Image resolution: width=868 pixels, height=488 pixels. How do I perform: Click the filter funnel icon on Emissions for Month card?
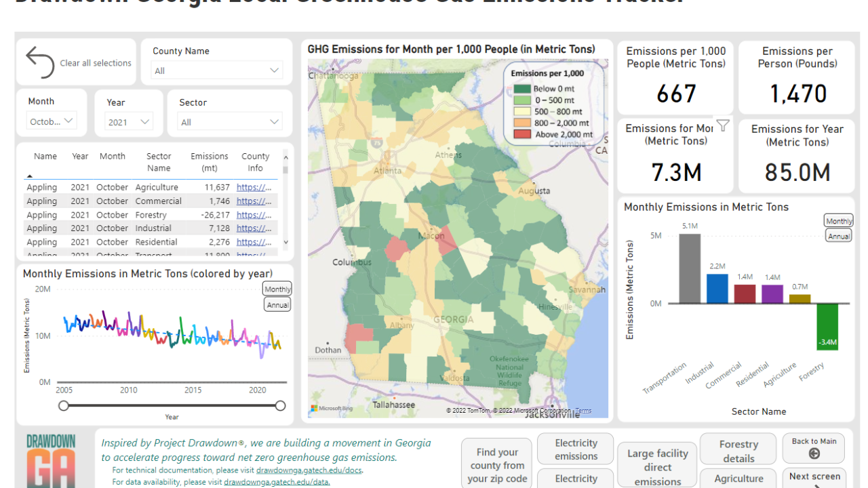pos(723,125)
